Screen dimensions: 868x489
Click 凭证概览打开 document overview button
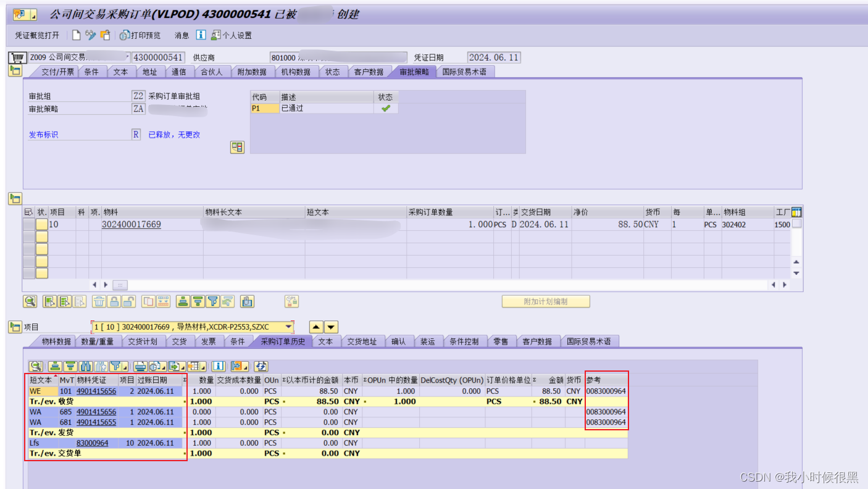coord(38,35)
